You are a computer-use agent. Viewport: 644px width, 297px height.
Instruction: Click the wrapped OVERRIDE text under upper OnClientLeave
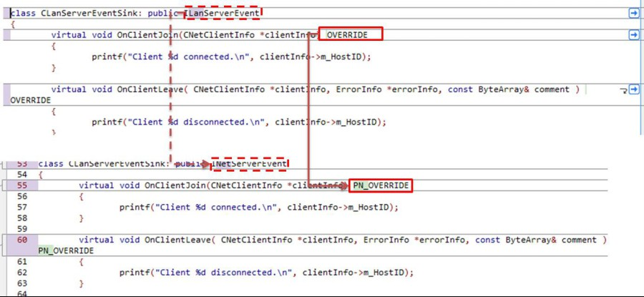coord(31,100)
